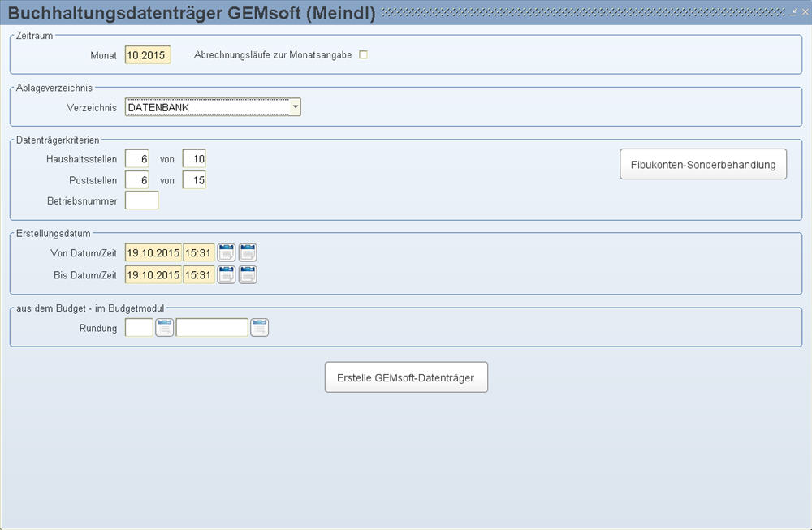Toggle Abrechnungsläufe zur Monatsangabe checkbox
The height and width of the screenshot is (530, 812).
pos(364,54)
